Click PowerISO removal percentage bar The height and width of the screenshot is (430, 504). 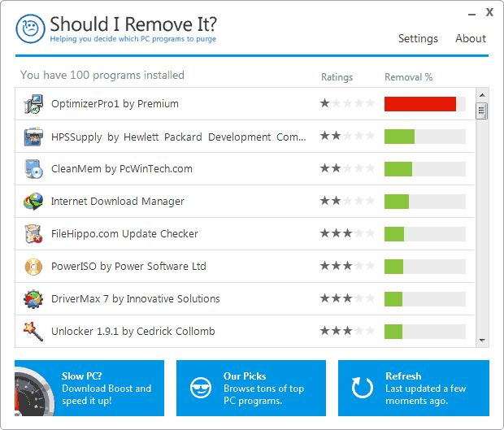pyautogui.click(x=425, y=266)
